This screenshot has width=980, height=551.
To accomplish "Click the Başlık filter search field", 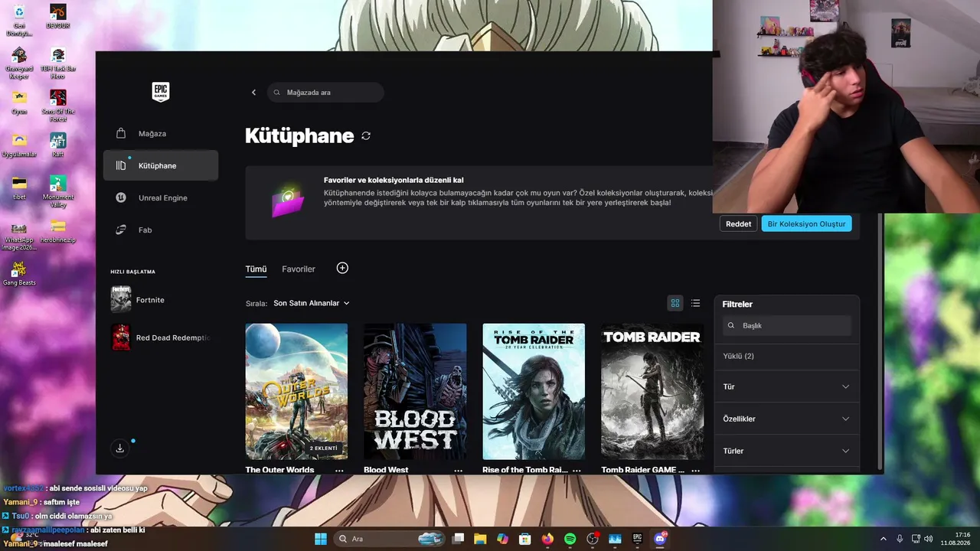I will (x=787, y=325).
